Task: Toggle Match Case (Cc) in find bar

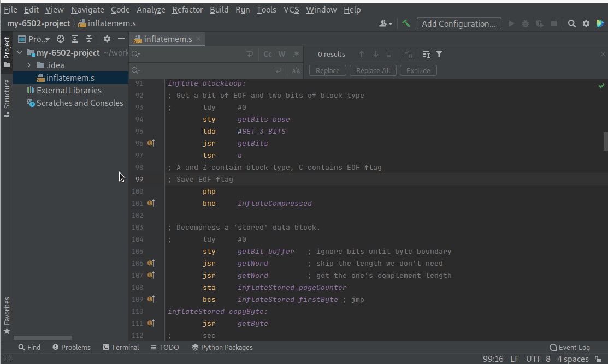Action: tap(268, 54)
